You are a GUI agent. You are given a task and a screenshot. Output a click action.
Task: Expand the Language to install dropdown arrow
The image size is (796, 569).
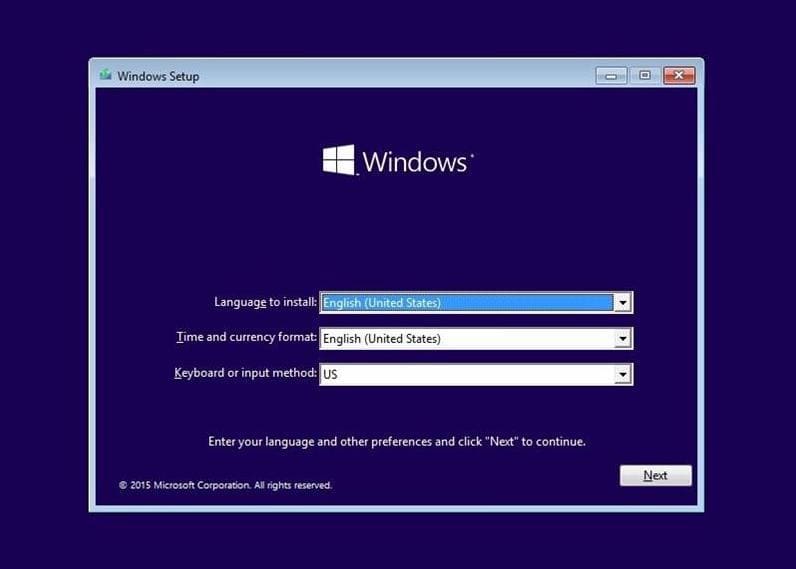(x=623, y=303)
